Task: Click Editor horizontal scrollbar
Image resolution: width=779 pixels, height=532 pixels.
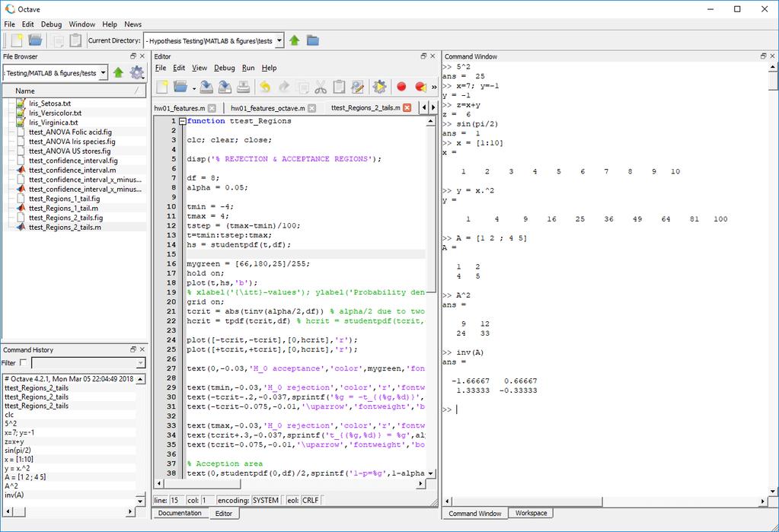Action: [290, 483]
